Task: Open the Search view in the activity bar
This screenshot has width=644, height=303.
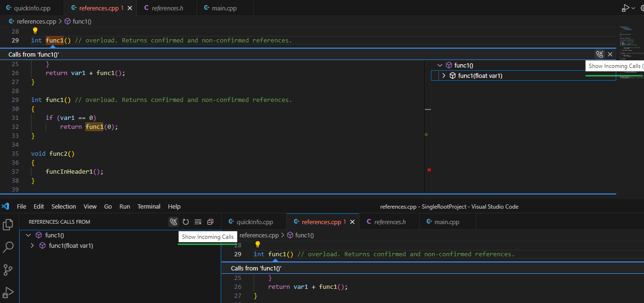Action: pyautogui.click(x=8, y=247)
